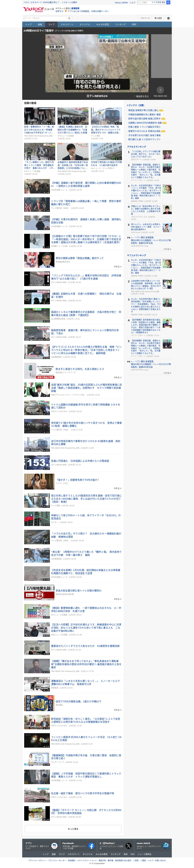Select the オリジナル tab
194x868 pixels.
pyautogui.click(x=85, y=24)
